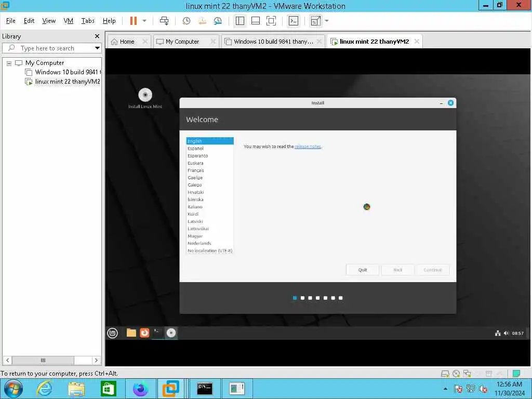The width and height of the screenshot is (532, 399).
Task: Click the Revert to snapshot icon
Action: coord(202,21)
